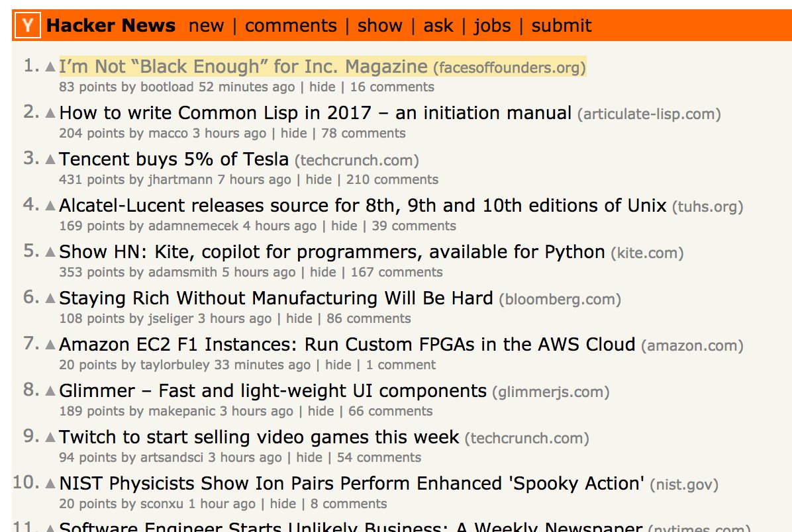Screen dimensions: 792x532
Task: Hide the story posted by bootload
Action: 322,87
